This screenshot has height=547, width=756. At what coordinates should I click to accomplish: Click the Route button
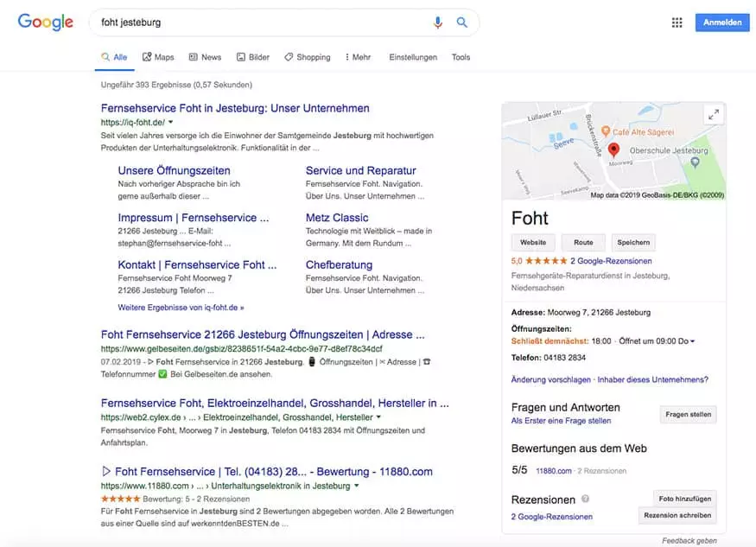coord(583,242)
